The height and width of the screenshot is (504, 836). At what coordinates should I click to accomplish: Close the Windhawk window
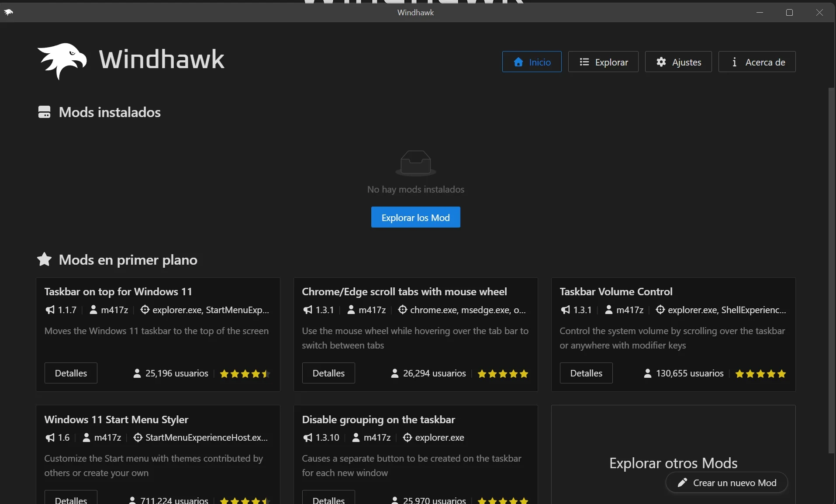[x=819, y=12]
